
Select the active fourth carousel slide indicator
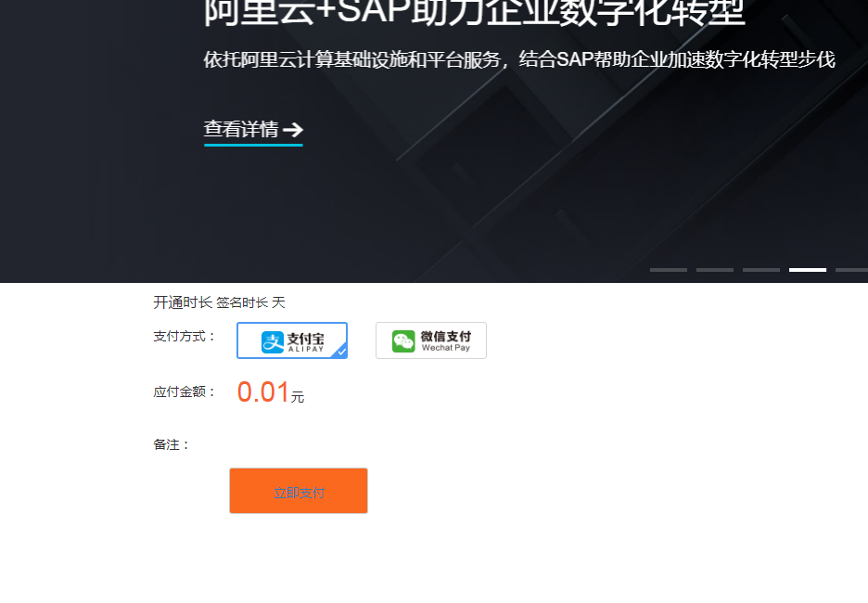(x=808, y=270)
